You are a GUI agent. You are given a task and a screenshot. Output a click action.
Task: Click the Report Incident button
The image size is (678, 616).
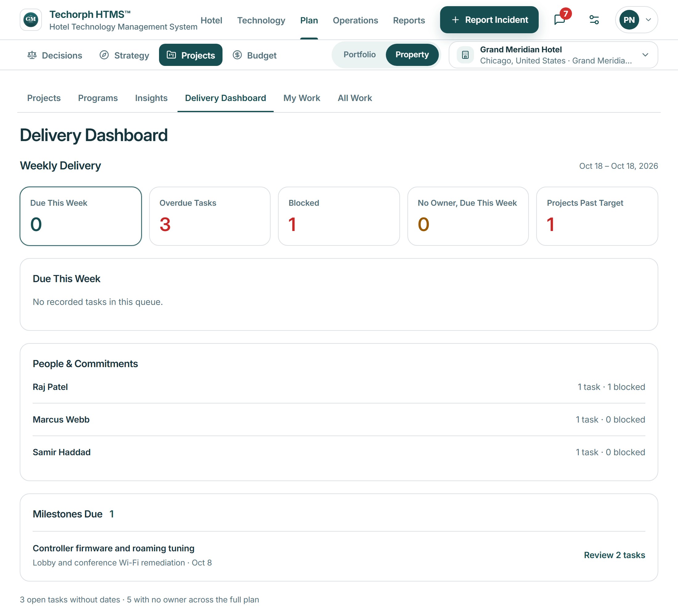click(489, 20)
